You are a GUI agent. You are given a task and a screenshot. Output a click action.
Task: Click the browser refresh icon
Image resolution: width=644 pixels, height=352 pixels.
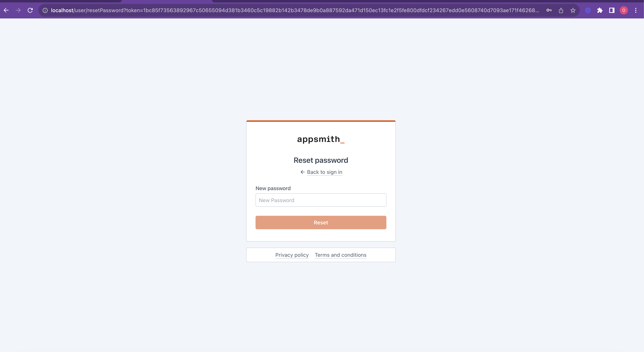pos(31,10)
